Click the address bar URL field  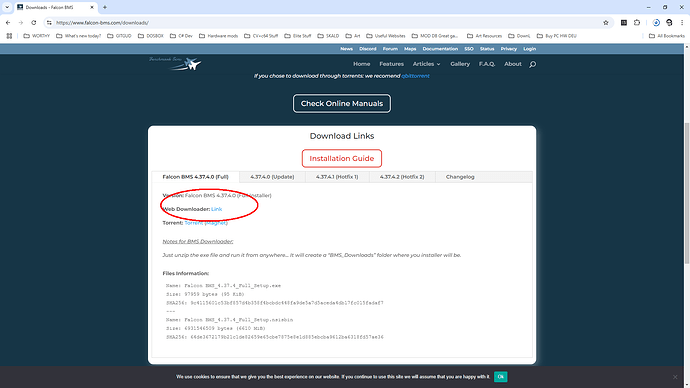pos(326,22)
